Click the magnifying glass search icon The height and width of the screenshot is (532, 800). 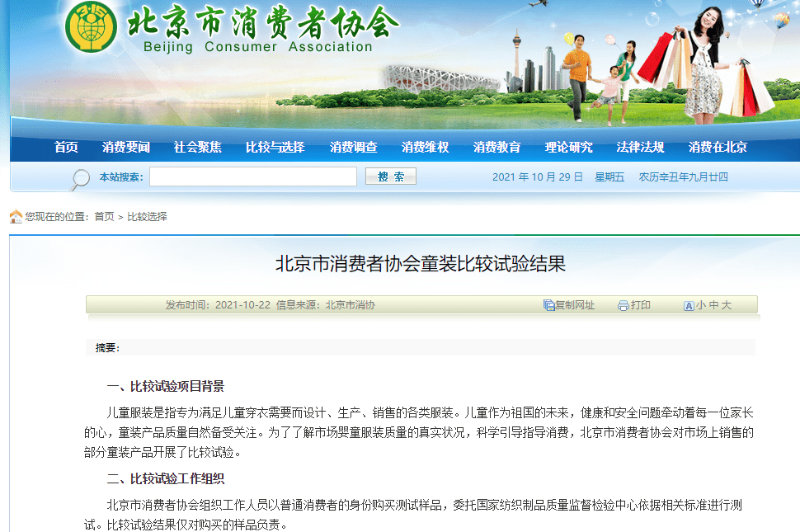coord(80,179)
